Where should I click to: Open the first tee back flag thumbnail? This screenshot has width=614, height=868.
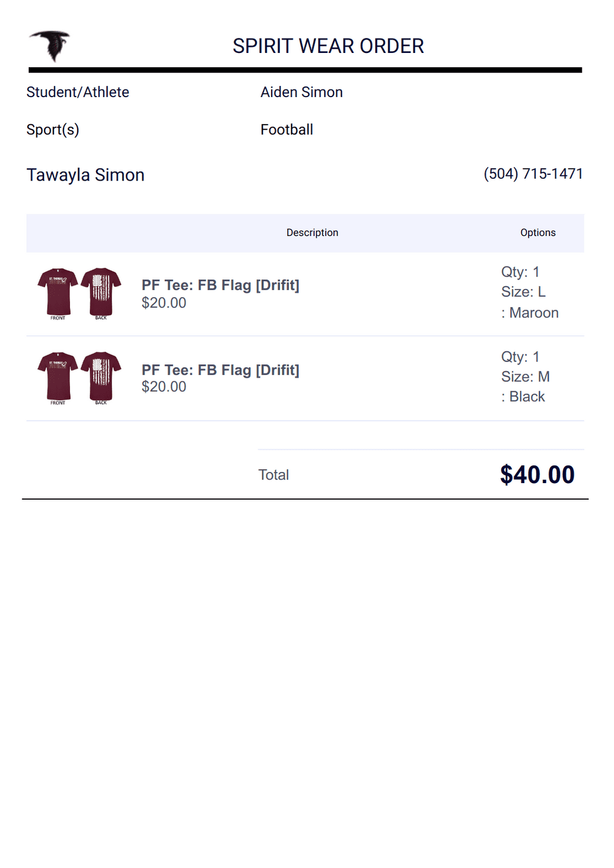click(101, 293)
